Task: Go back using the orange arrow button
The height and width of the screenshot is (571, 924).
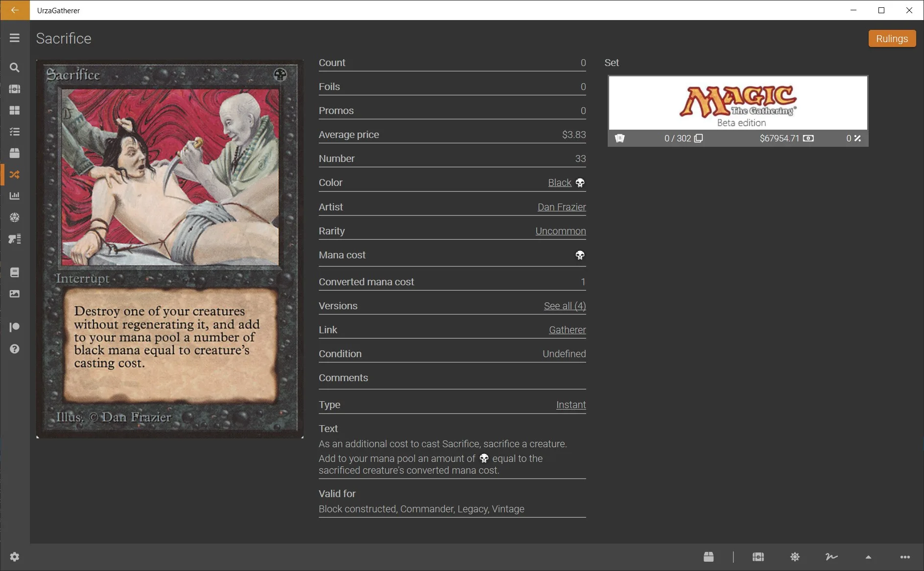Action: tap(15, 10)
